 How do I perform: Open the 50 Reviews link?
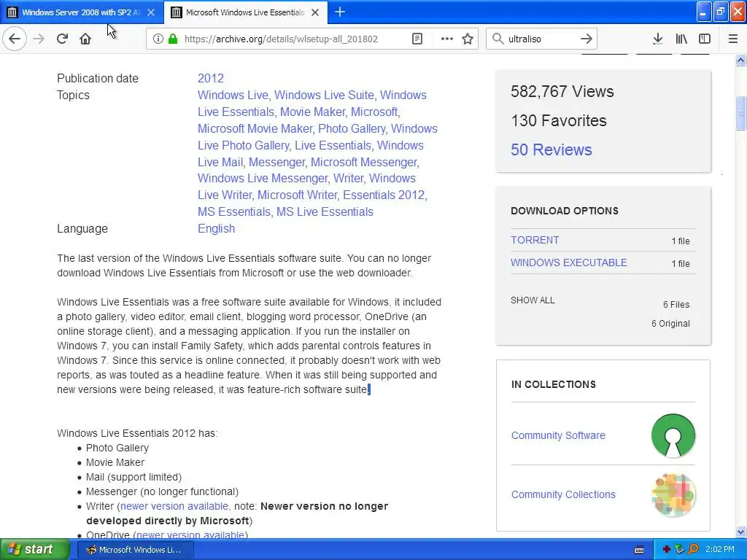click(551, 149)
